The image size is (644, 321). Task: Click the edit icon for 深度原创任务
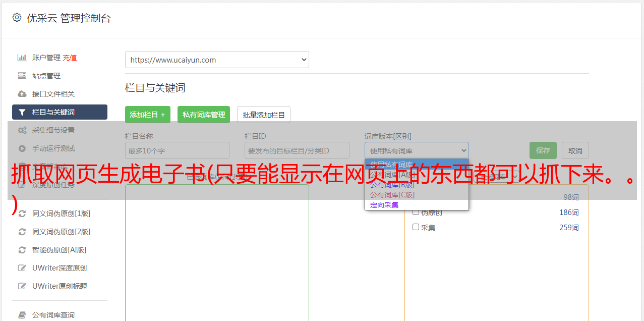point(22,185)
